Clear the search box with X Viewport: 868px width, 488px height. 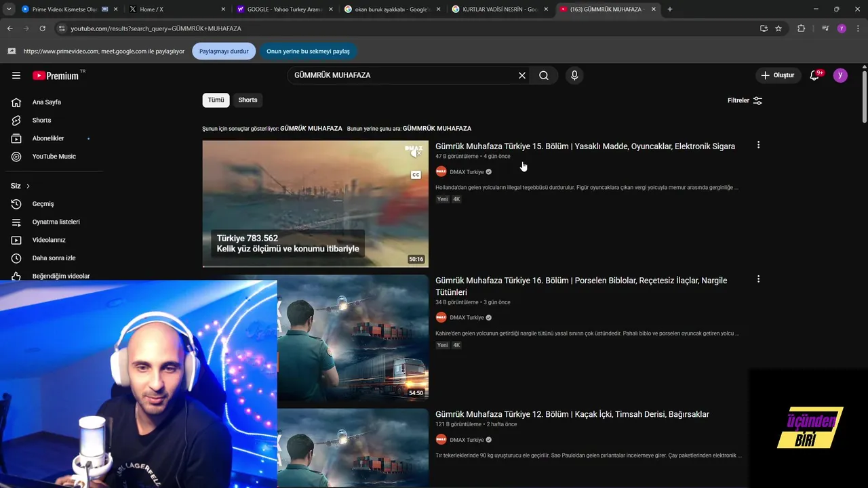click(x=522, y=75)
